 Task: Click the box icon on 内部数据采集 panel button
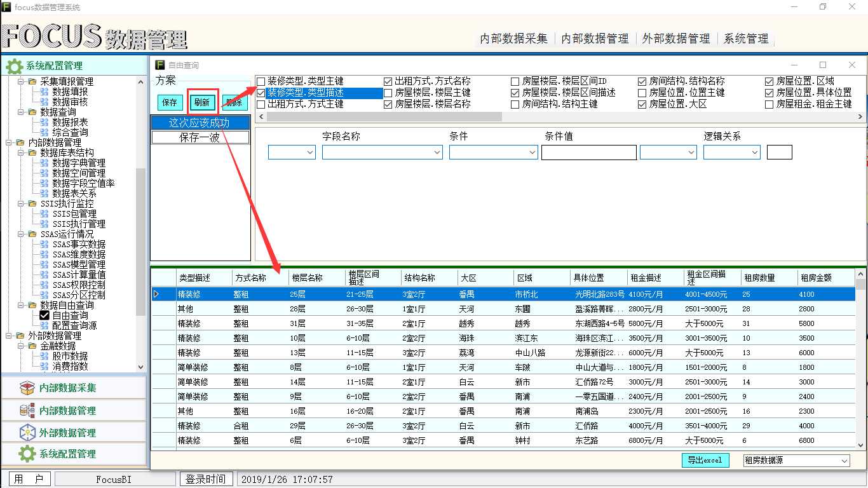[27, 388]
